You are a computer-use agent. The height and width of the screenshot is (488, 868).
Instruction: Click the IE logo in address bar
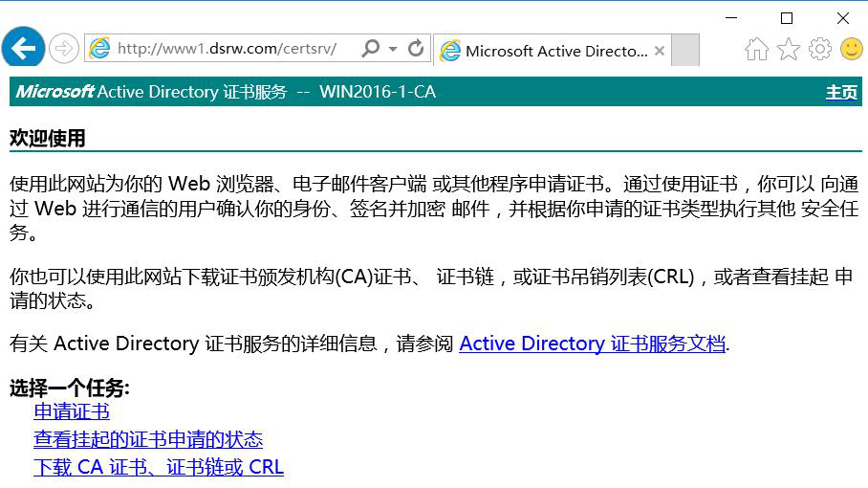[x=99, y=49]
